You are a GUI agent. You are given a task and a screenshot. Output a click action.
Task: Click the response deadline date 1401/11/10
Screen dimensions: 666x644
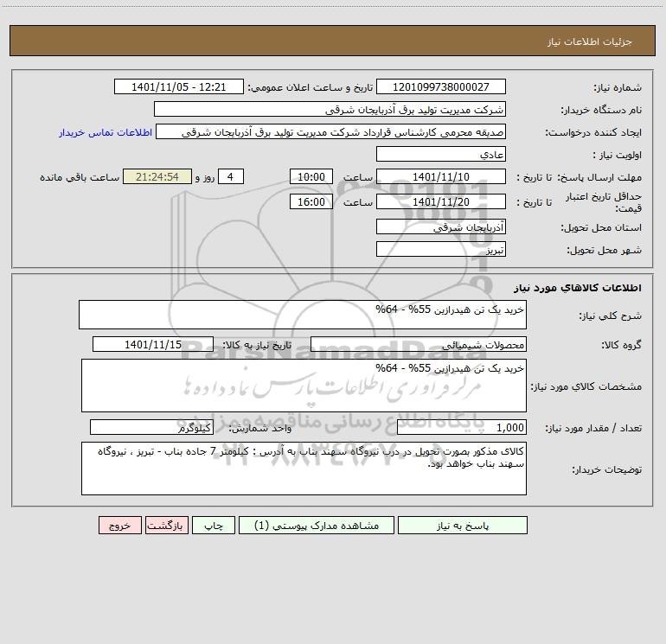[x=441, y=176]
